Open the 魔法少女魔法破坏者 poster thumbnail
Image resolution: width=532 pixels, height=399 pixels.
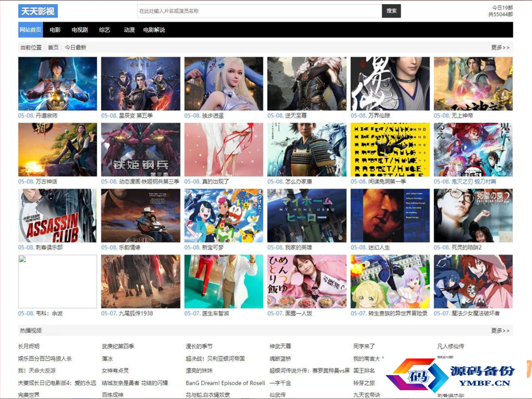tap(473, 282)
